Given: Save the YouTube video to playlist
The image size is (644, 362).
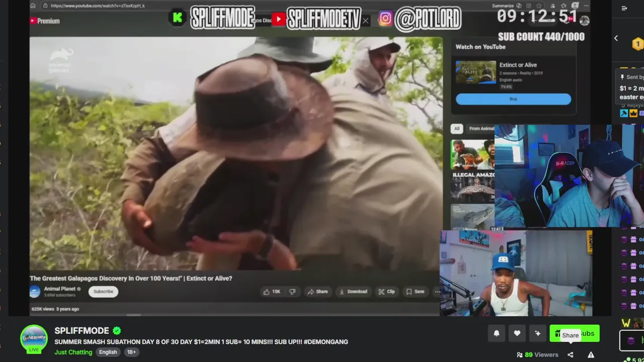Looking at the screenshot, I should pyautogui.click(x=416, y=292).
